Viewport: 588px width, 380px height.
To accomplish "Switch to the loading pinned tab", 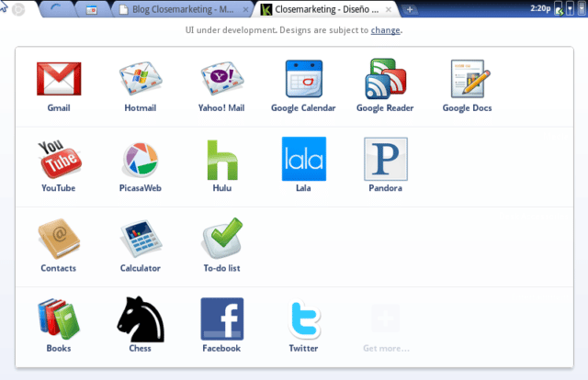I will point(56,9).
